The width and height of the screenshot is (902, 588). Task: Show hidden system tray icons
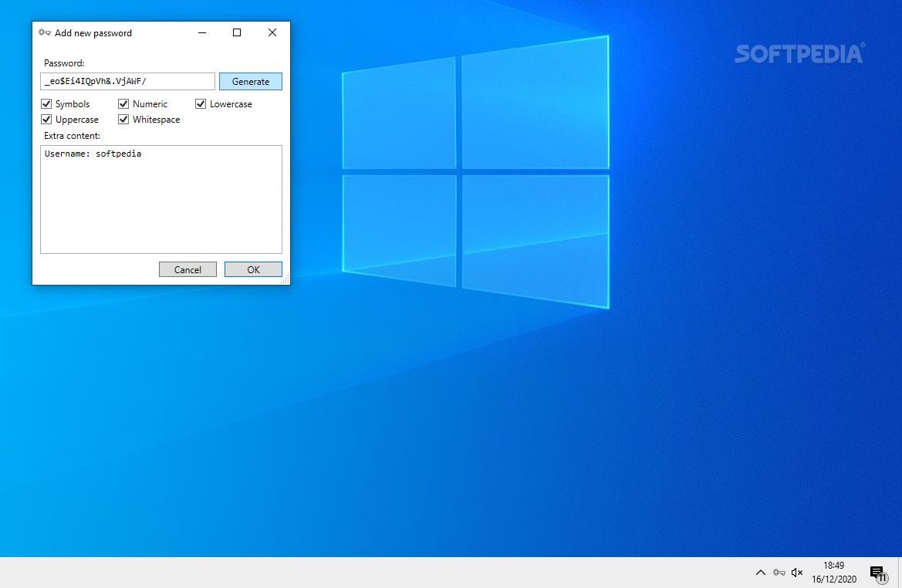click(761, 573)
